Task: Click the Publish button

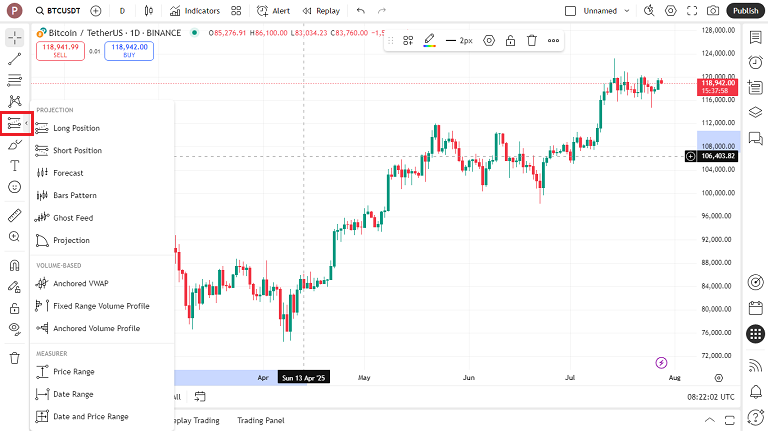Action: click(746, 11)
